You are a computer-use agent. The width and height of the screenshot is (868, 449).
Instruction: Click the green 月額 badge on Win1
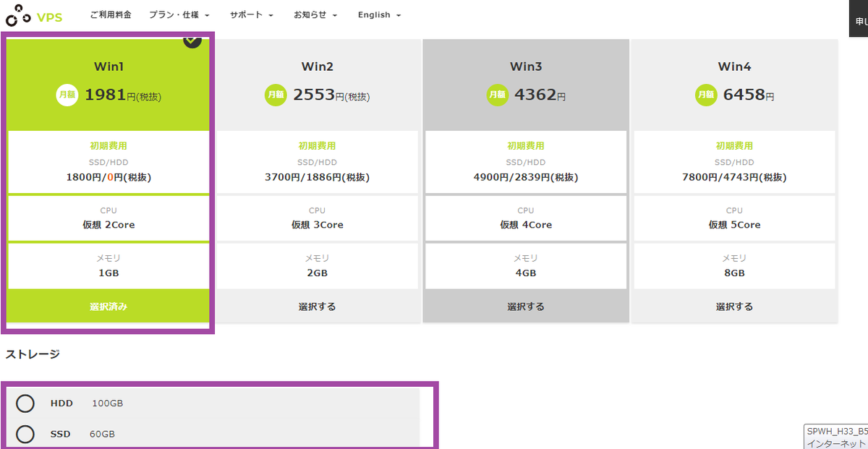(x=67, y=95)
